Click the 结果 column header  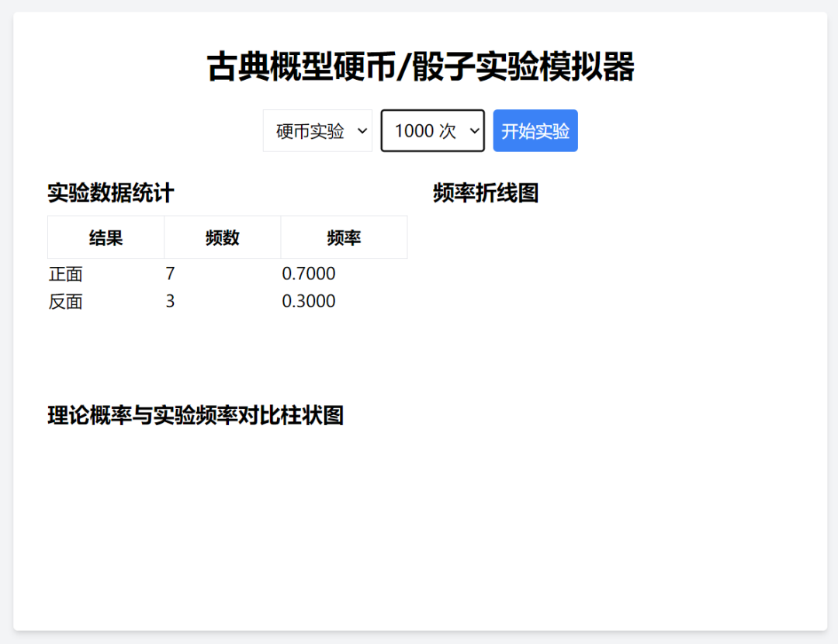[105, 237]
